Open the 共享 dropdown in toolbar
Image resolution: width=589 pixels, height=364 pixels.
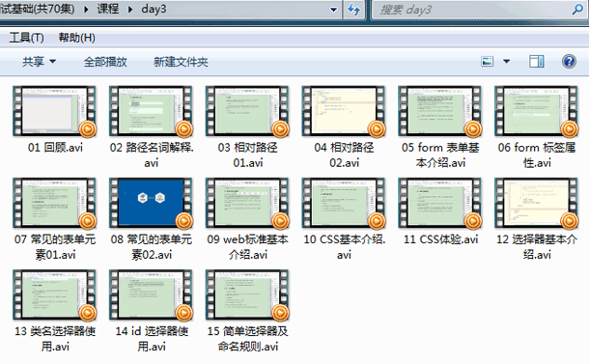(x=39, y=61)
